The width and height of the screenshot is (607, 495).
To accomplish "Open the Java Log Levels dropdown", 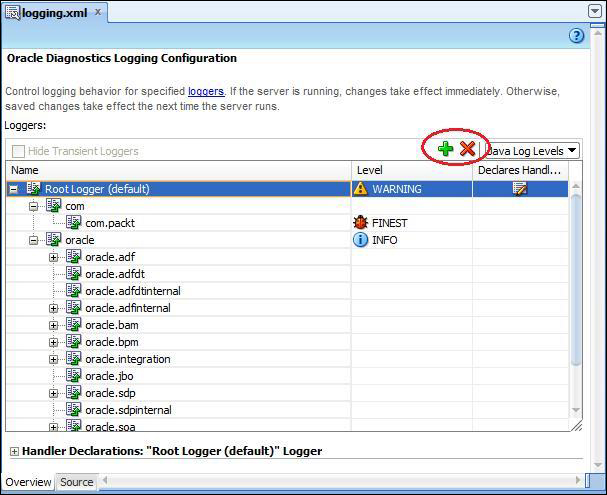I will coord(531,151).
